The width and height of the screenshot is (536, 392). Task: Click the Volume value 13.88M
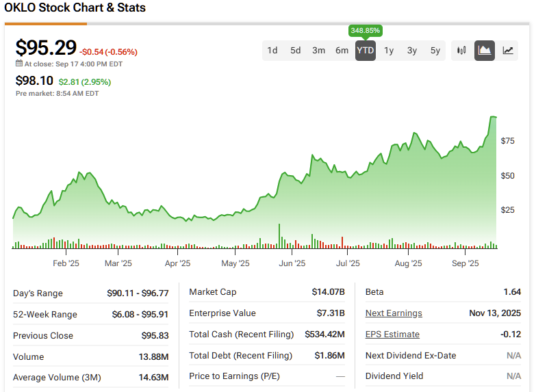click(x=153, y=357)
